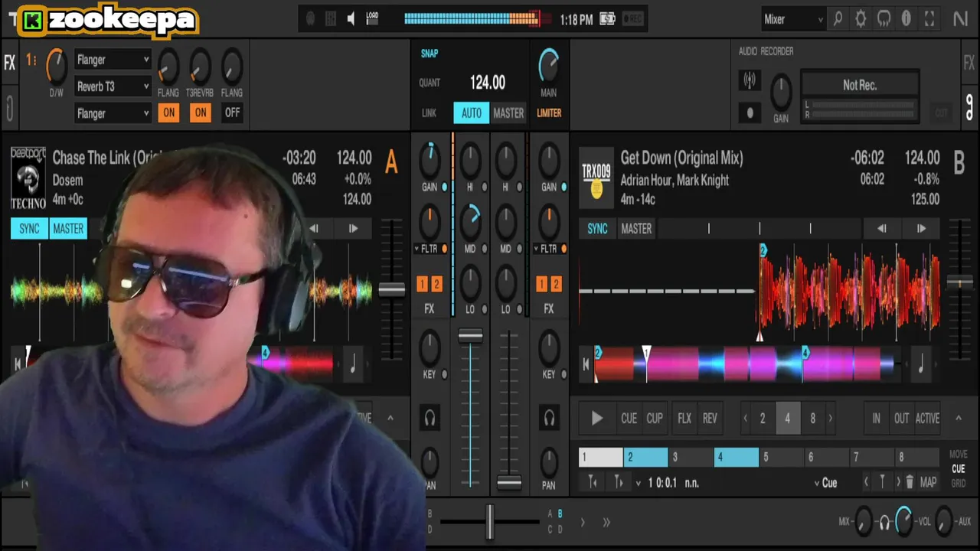Click the double-chevron at the bottom
The height and width of the screenshot is (551, 980).
(606, 523)
